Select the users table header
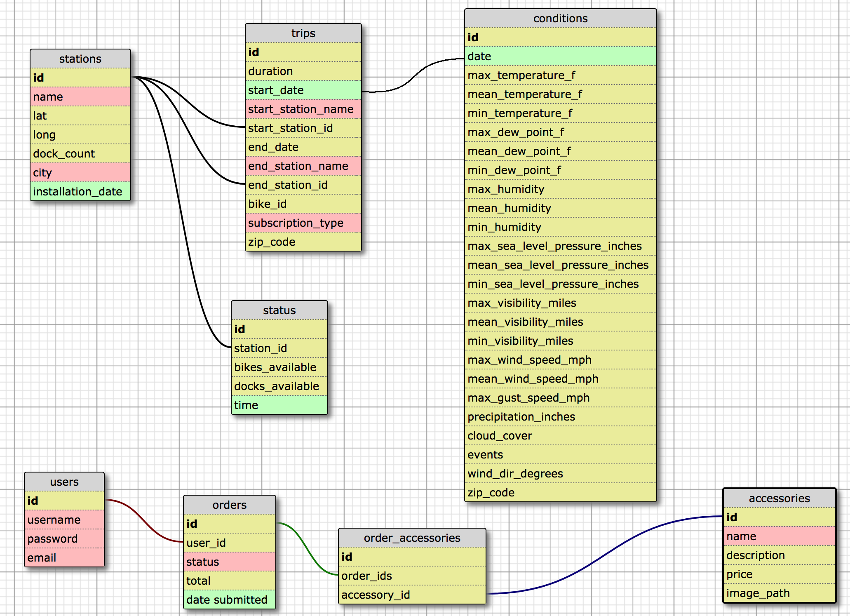The width and height of the screenshot is (850, 616). [x=64, y=482]
